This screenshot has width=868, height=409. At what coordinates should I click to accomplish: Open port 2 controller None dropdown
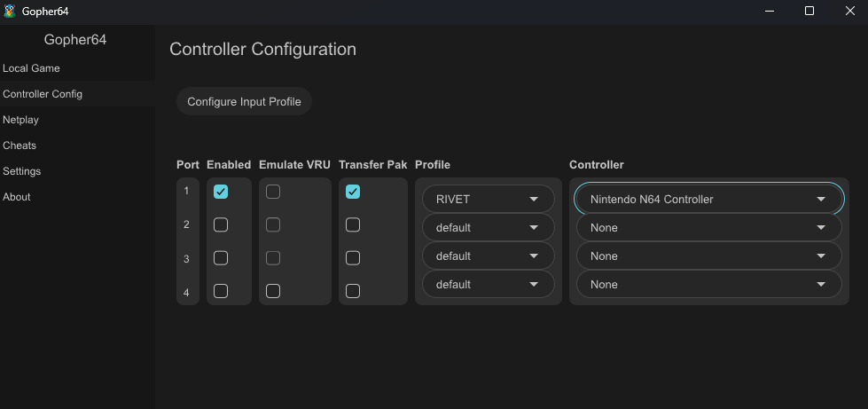pyautogui.click(x=708, y=228)
